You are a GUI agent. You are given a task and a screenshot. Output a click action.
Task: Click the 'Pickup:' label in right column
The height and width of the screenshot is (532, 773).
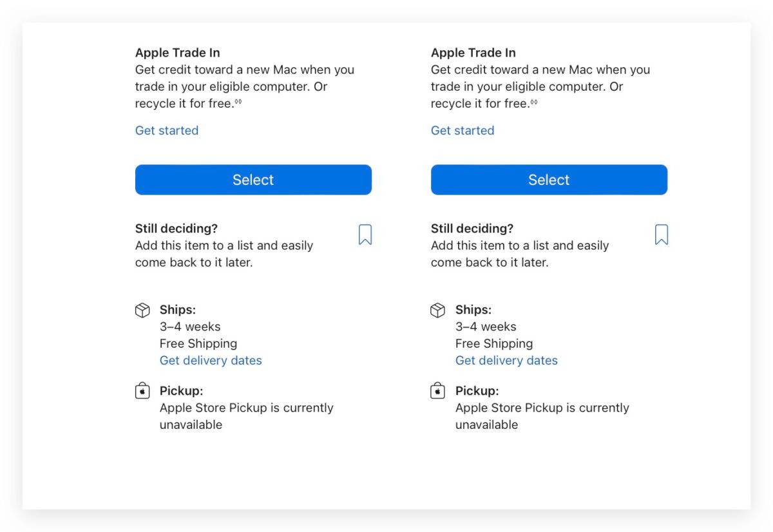coord(477,391)
